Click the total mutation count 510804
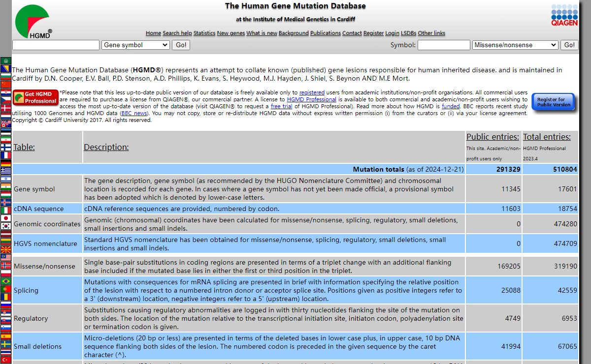Viewport: 591px width, 364px height. [x=564, y=169]
